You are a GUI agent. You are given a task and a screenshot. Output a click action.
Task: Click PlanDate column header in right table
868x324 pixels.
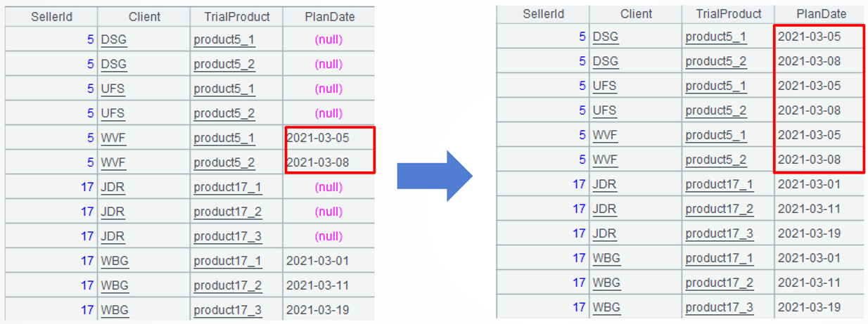pyautogui.click(x=821, y=14)
